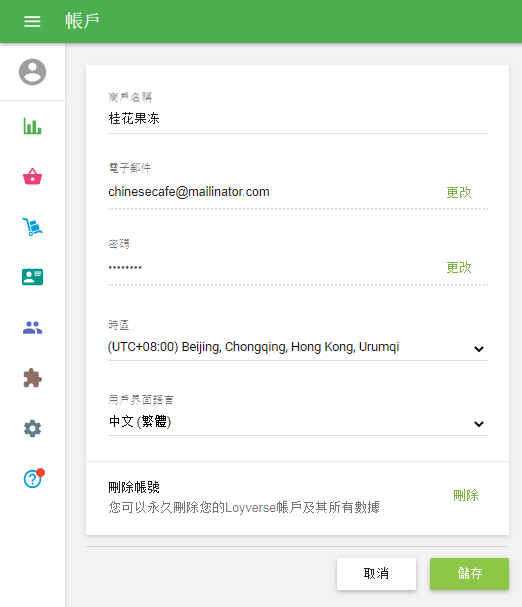Screen dimensions: 522x607
Task: Open the integrations puzzle piece icon
Action: pos(33,378)
